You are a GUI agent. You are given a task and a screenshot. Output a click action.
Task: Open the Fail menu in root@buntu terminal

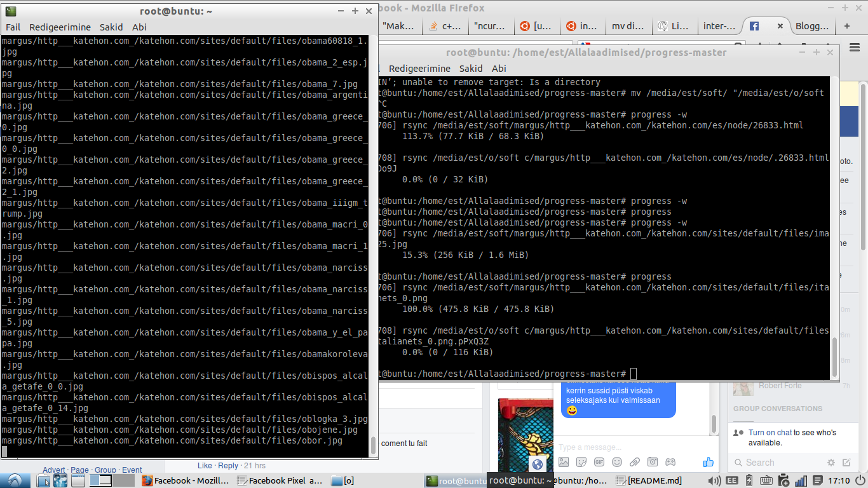click(13, 27)
